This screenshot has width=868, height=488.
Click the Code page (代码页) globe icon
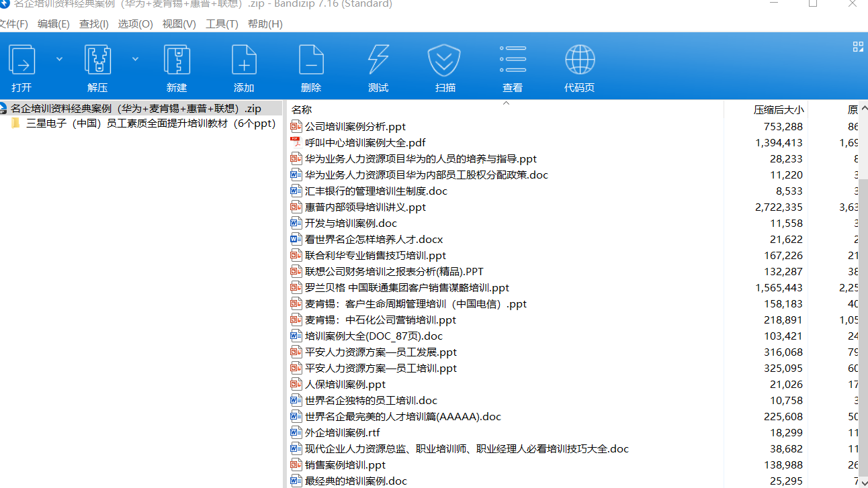[580, 60]
